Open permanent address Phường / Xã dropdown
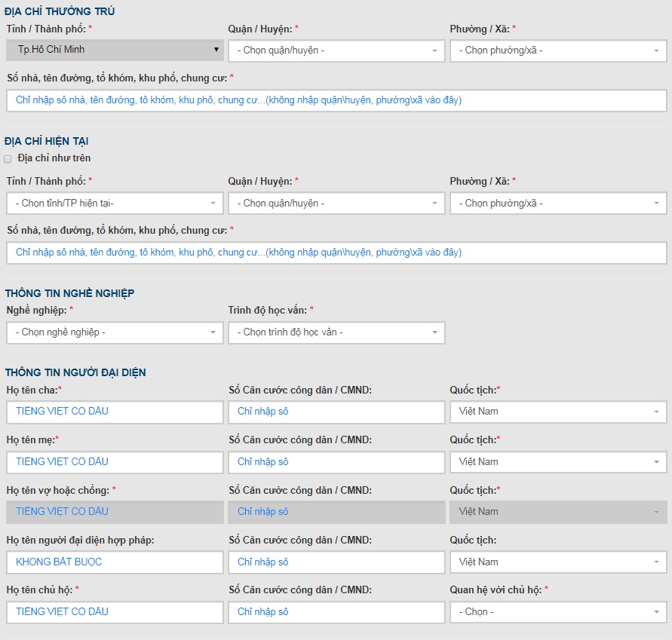 [558, 51]
